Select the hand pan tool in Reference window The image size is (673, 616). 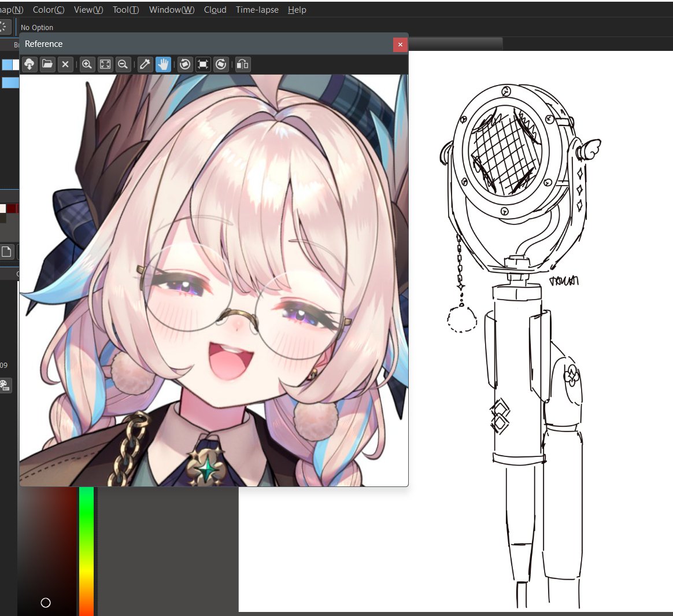pyautogui.click(x=163, y=64)
